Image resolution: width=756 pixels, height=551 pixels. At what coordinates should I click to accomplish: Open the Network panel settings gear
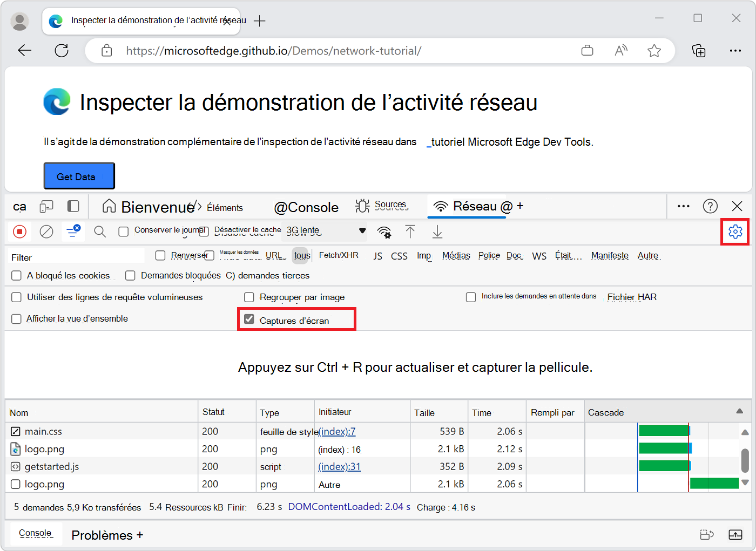(735, 232)
